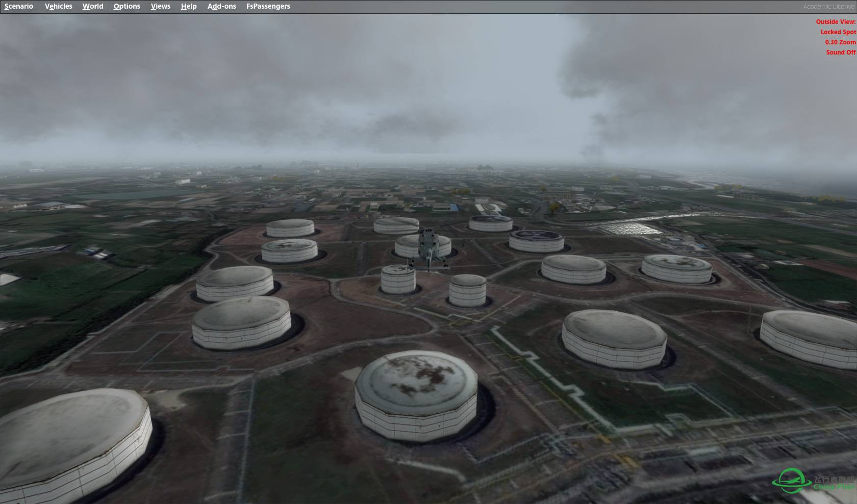The width and height of the screenshot is (857, 504).
Task: Click the green China Flier airplane logo
Action: tap(791, 481)
